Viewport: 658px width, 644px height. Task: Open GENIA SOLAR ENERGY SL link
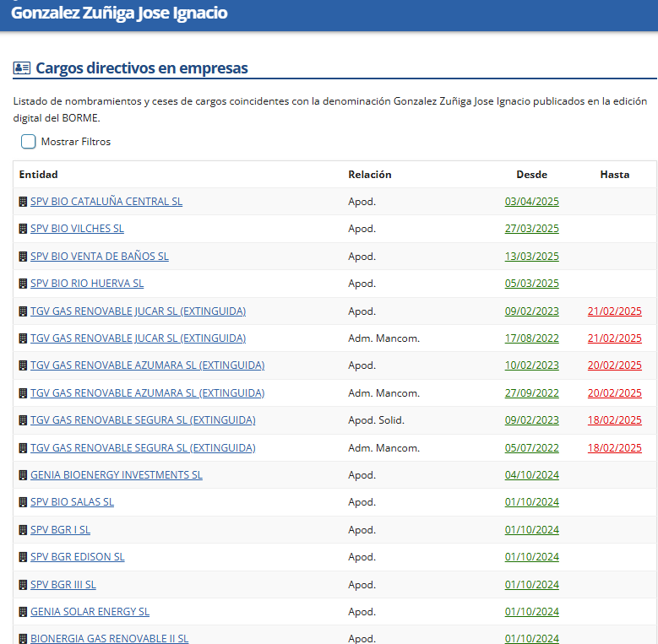pyautogui.click(x=90, y=612)
